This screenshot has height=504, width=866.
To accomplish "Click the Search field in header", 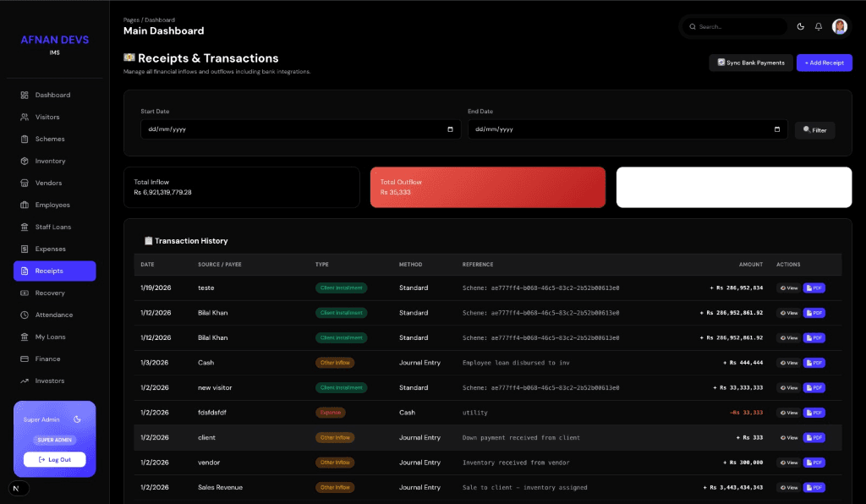I will [735, 26].
